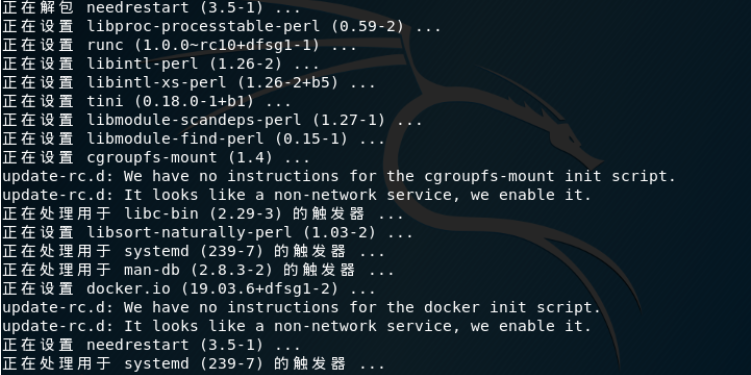Click the libmodule-find-perl package line

[193, 139]
